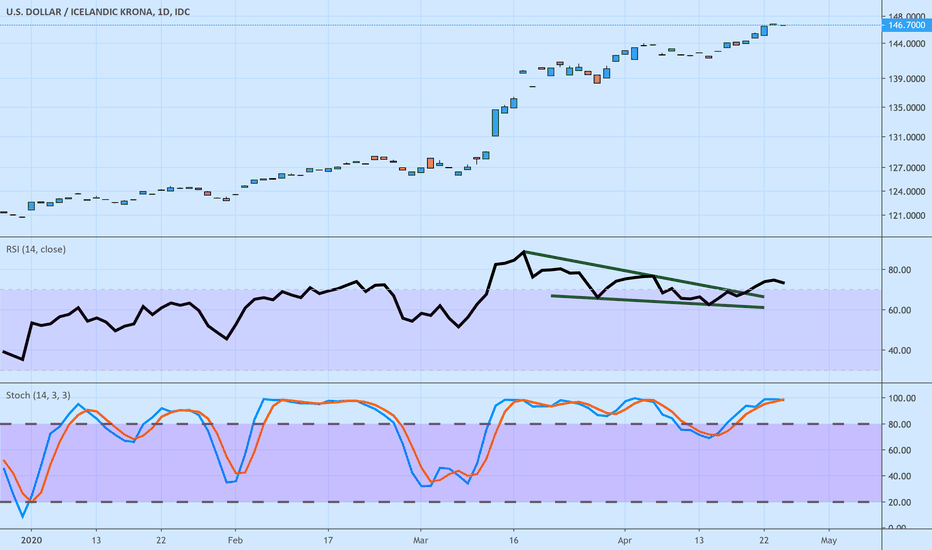Click the 121.0000 price axis label
This screenshot has width=932, height=550.
pos(906,215)
